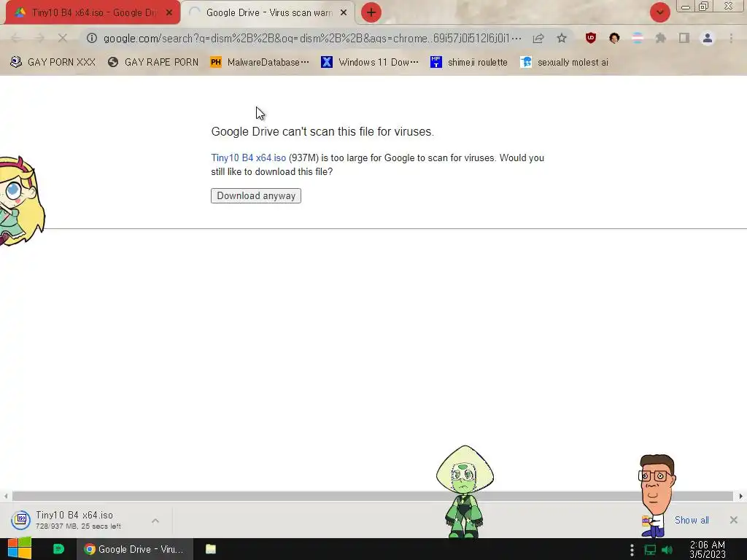Show all downloads
This screenshot has width=747, height=560.
[692, 521]
